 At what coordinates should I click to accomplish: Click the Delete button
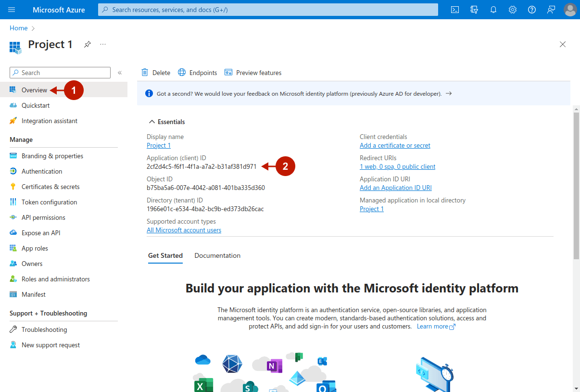(x=156, y=73)
